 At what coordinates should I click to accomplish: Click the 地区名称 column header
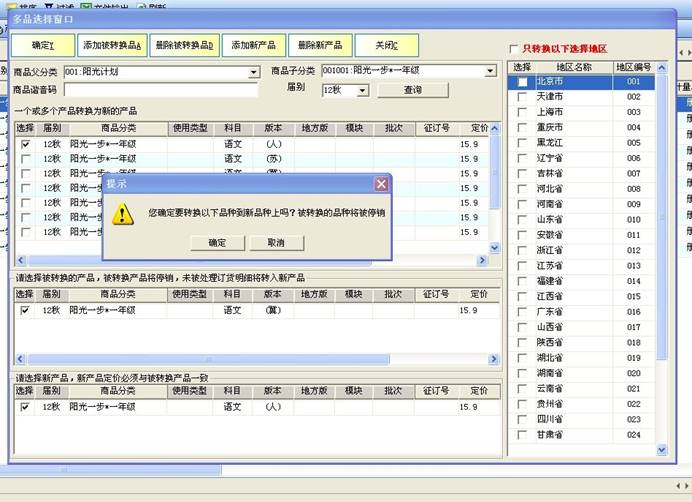point(574,67)
